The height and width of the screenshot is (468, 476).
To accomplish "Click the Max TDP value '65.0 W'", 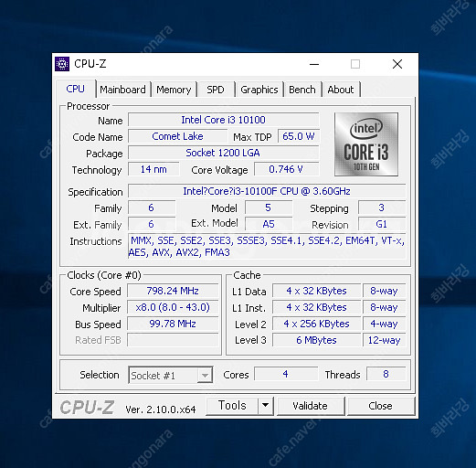I will [299, 136].
